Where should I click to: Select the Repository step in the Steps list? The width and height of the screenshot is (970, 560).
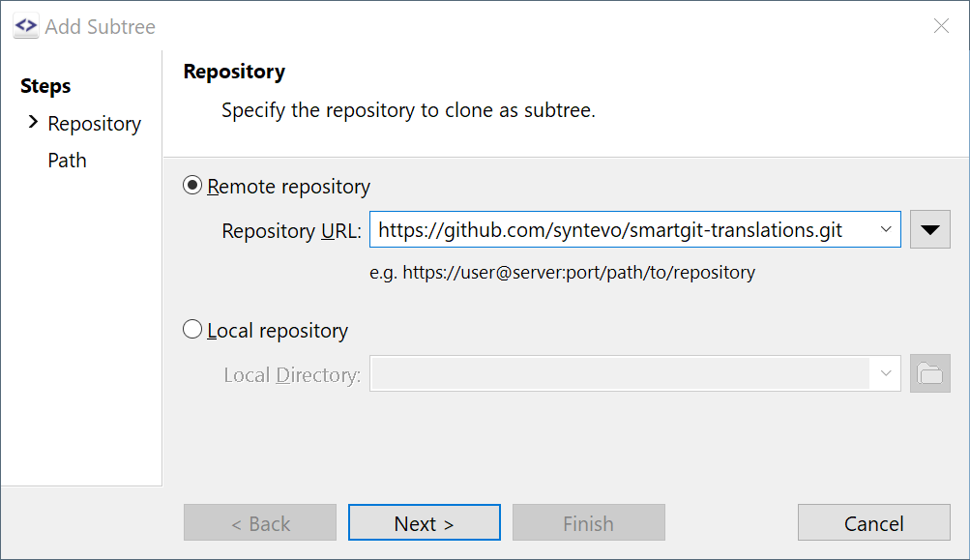coord(93,123)
